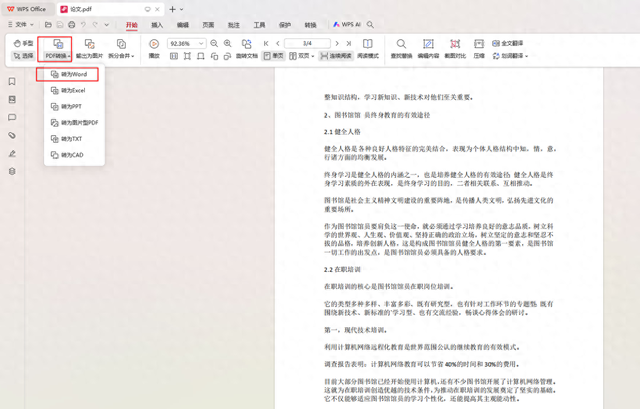Expand quick access toolbar chevron
640x409 pixels.
click(x=107, y=24)
